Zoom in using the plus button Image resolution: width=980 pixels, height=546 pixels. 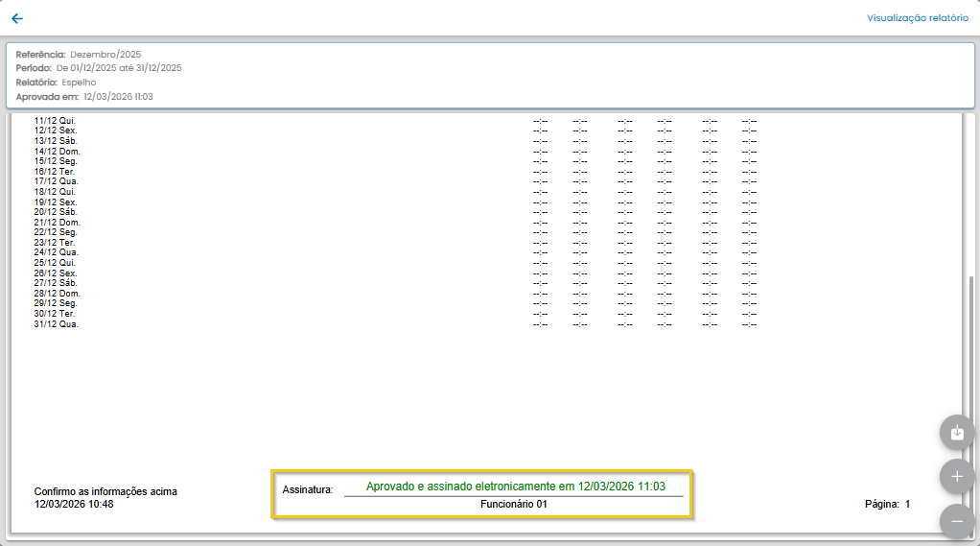(x=956, y=476)
